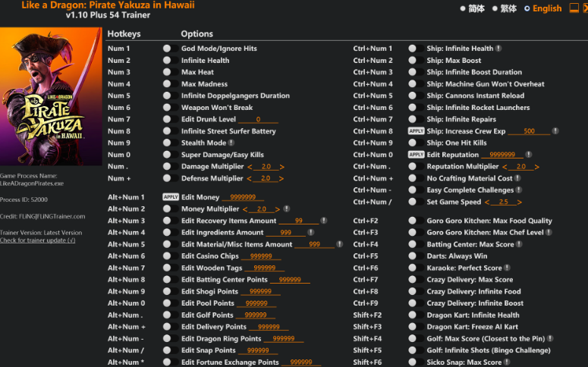Switch on Super Damage/Easy Kills

(x=171, y=155)
